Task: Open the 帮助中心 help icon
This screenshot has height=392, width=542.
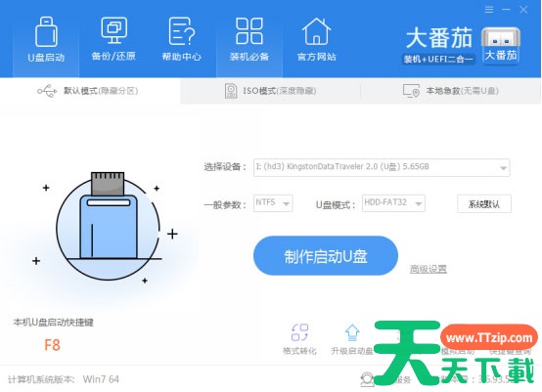Action: tap(182, 39)
